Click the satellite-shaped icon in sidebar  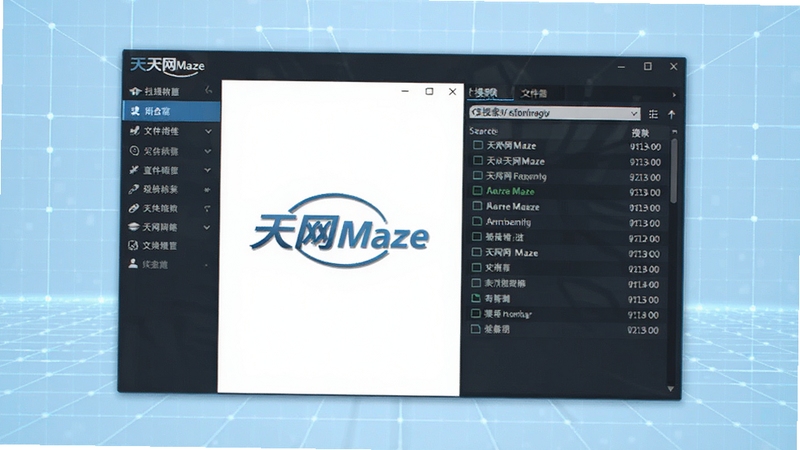tap(134, 170)
